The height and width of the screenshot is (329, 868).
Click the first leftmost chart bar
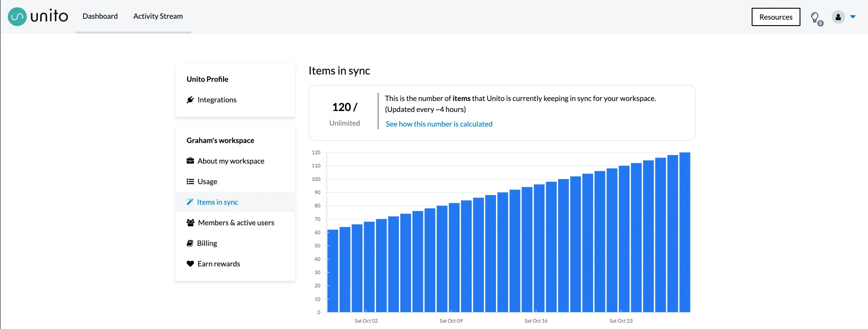pyautogui.click(x=333, y=271)
